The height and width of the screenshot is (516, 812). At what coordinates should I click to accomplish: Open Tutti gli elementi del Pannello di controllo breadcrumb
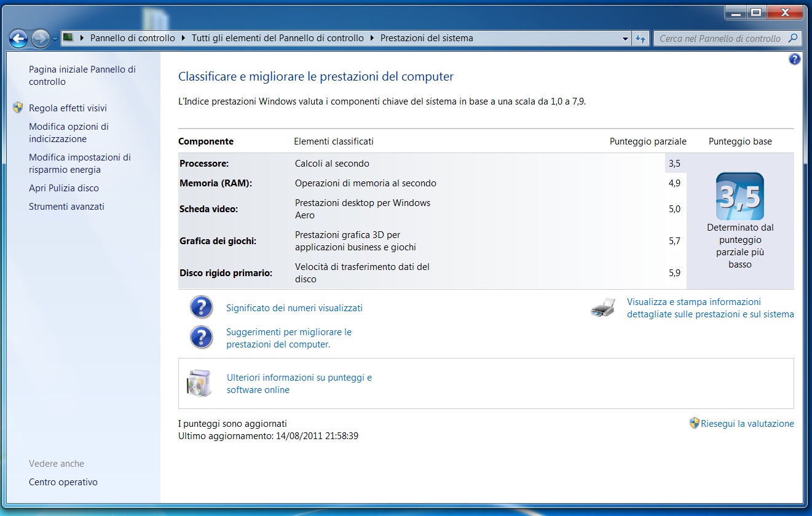tap(278, 38)
